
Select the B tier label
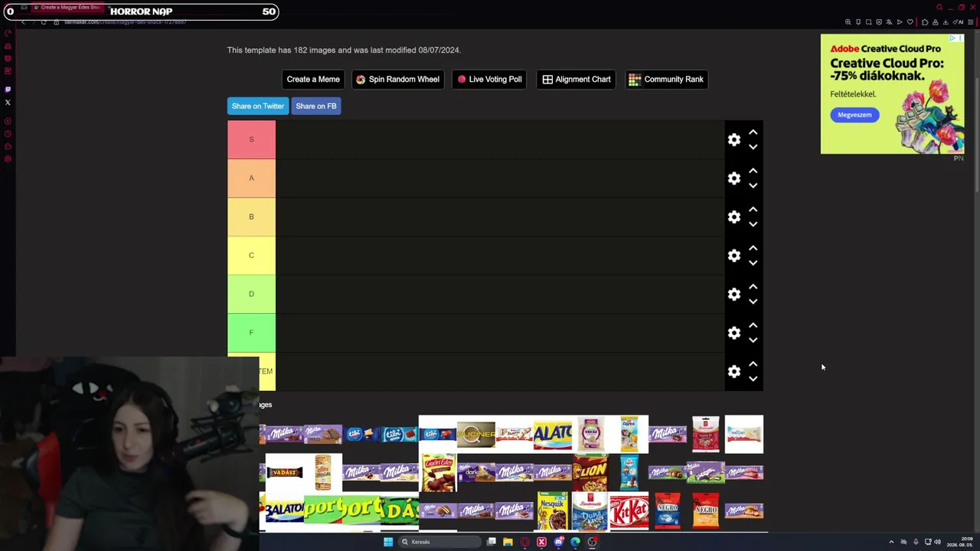[251, 217]
